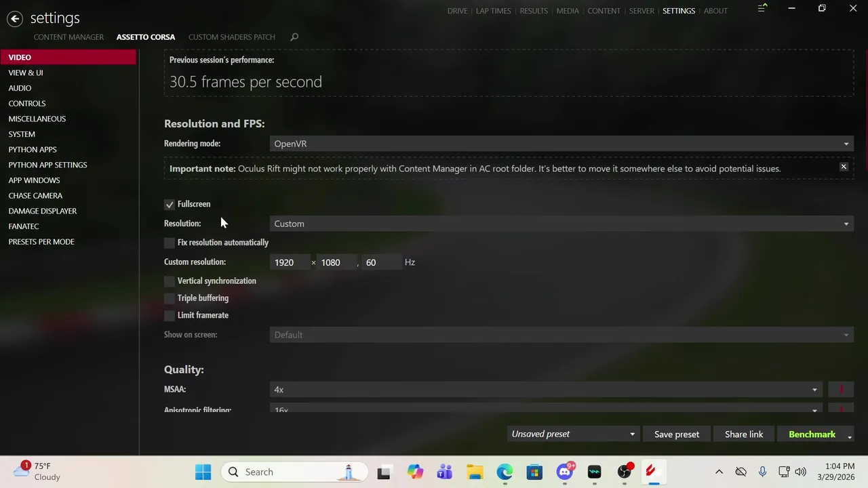Image resolution: width=868 pixels, height=488 pixels.
Task: Expand the Benchmark button arrow
Action: pyautogui.click(x=849, y=437)
